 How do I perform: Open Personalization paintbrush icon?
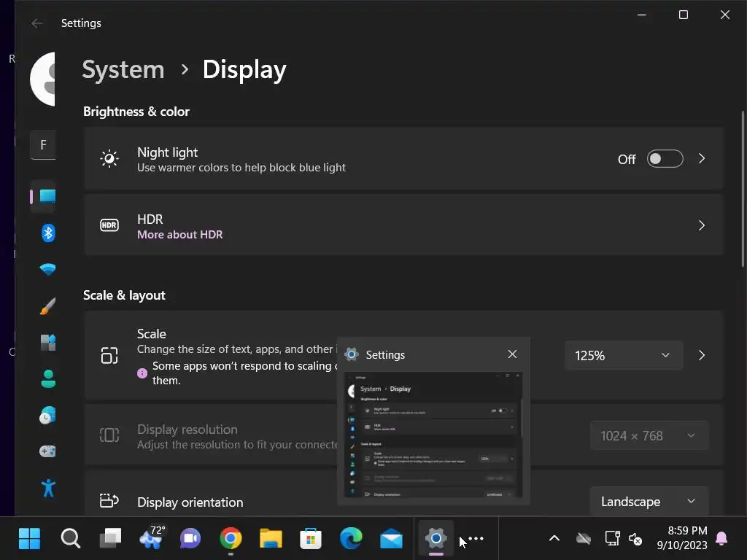[47, 306]
